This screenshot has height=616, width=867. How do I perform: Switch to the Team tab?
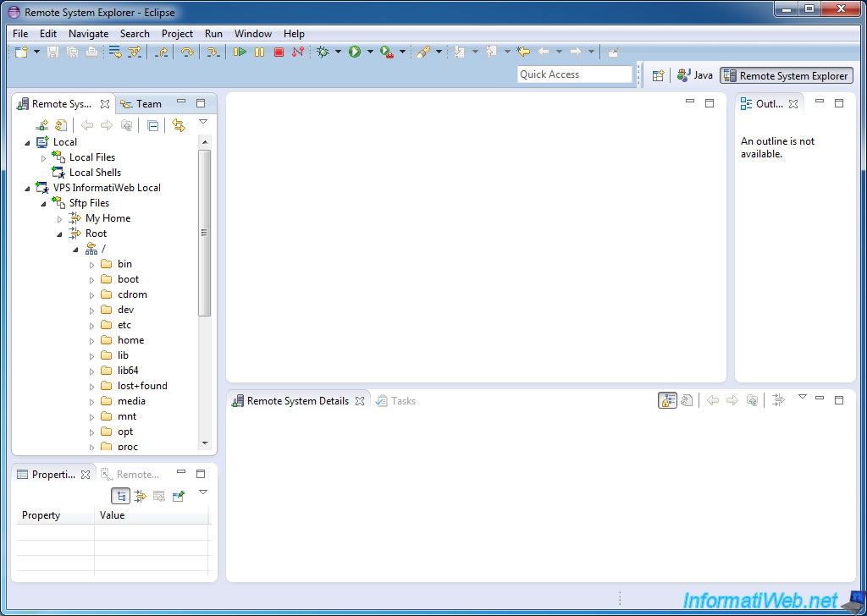141,104
